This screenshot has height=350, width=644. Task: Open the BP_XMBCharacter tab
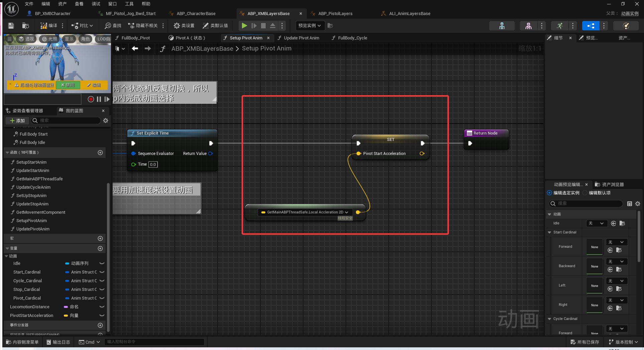[x=52, y=14]
